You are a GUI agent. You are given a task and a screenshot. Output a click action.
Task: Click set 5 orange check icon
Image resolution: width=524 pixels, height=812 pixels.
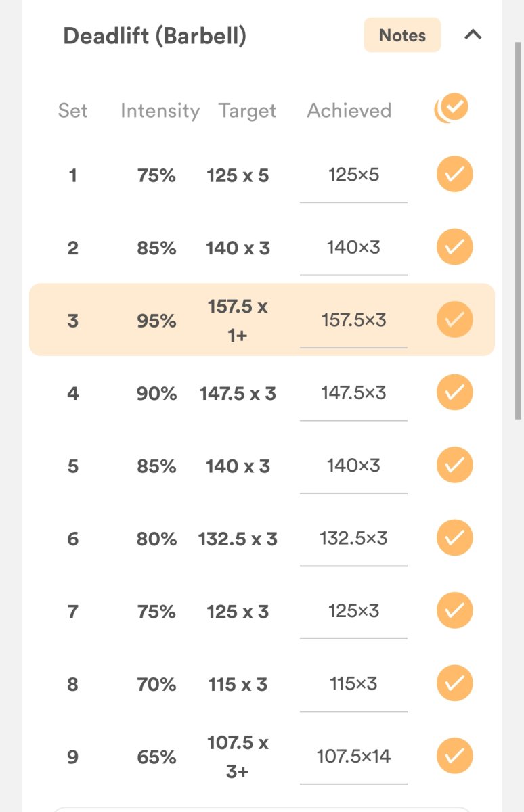[454, 466]
